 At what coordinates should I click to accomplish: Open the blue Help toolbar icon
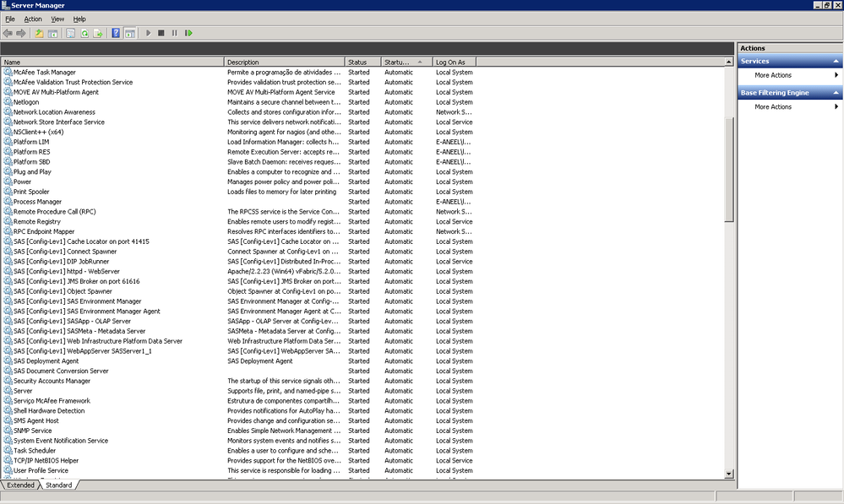click(x=116, y=34)
